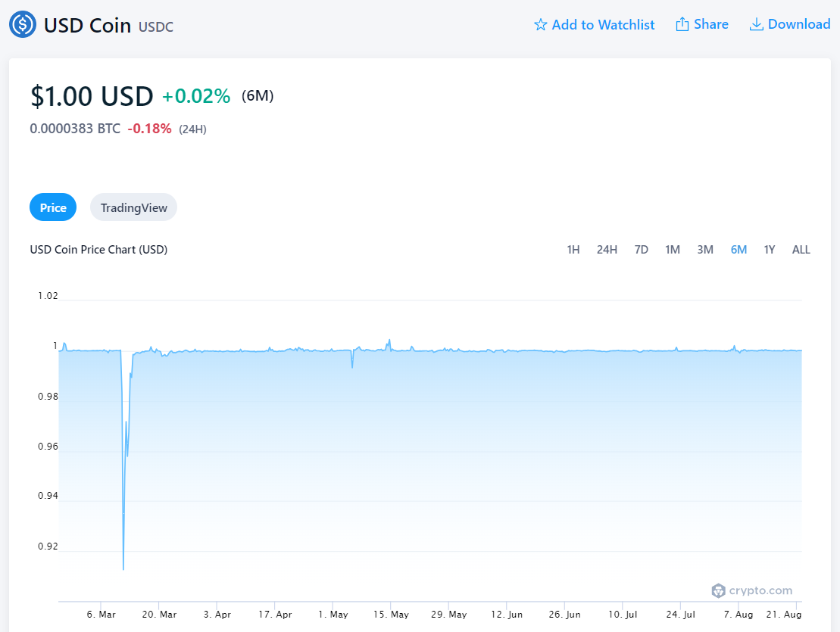
Task: Click the 21. Aug date label
Action: [784, 615]
